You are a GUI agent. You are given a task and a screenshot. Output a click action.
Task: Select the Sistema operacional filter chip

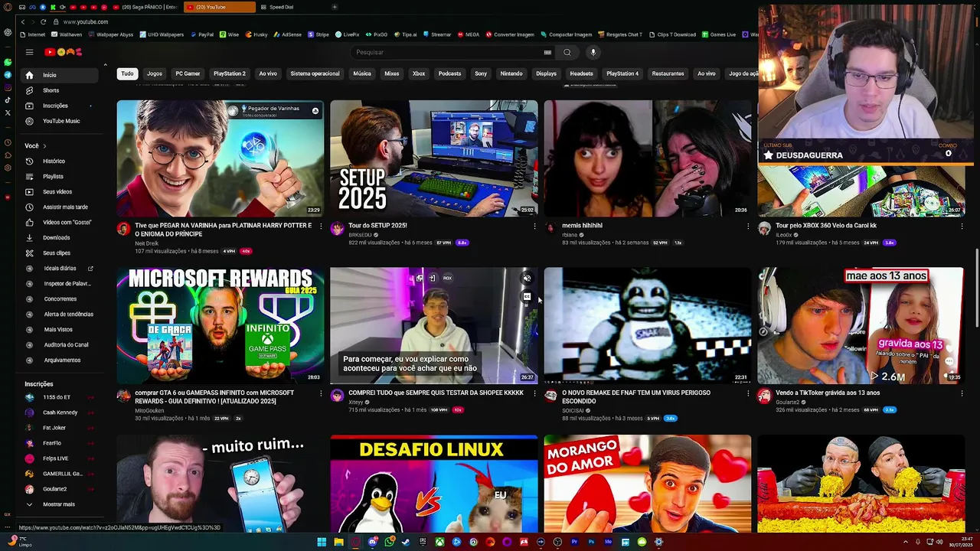pyautogui.click(x=315, y=73)
